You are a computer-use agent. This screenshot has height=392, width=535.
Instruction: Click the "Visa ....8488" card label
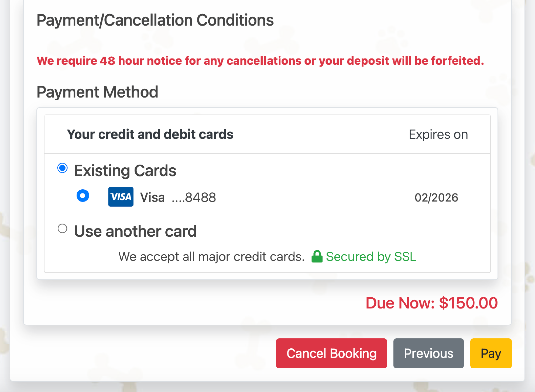coord(178,197)
